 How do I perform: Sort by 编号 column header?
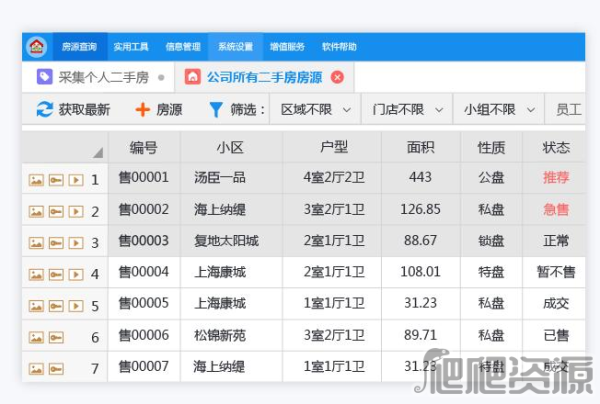(144, 147)
